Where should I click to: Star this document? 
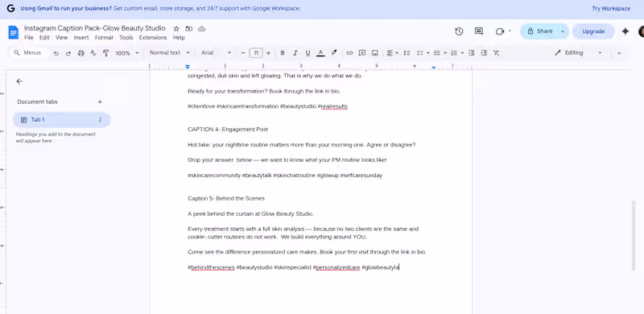click(176, 29)
